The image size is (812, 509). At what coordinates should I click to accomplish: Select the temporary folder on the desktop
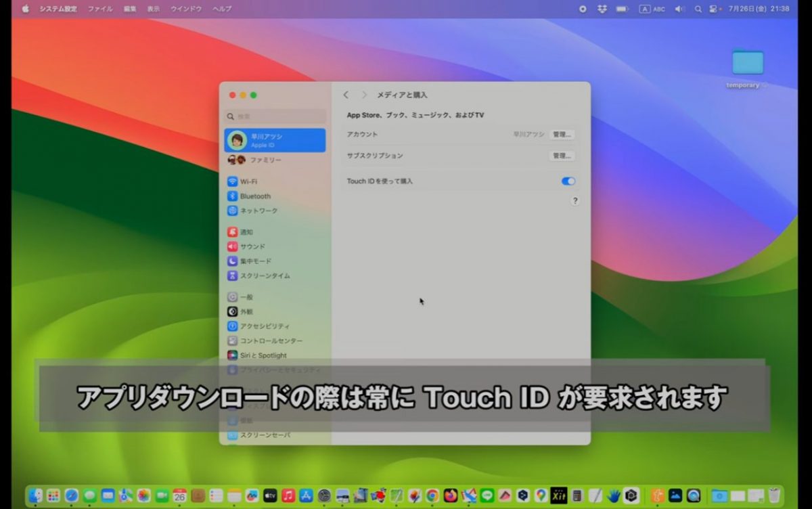point(747,68)
